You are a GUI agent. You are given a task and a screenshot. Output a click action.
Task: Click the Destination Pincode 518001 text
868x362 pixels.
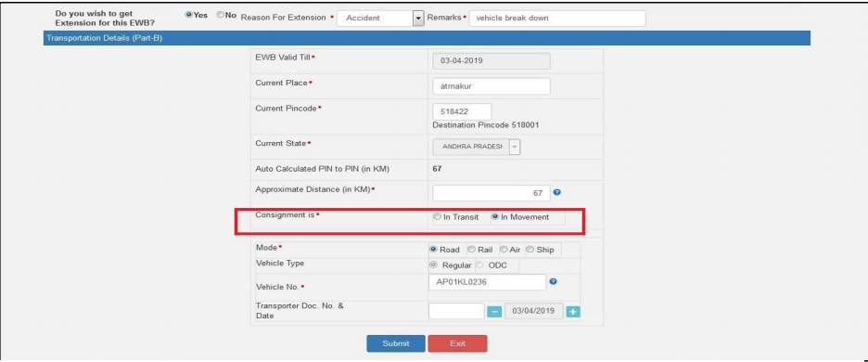486,125
